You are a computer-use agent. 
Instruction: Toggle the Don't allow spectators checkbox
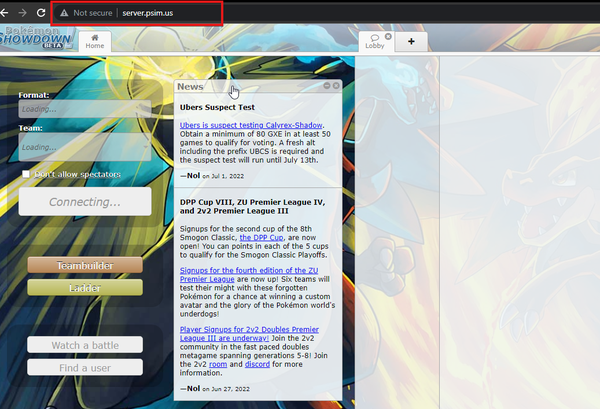pos(26,174)
